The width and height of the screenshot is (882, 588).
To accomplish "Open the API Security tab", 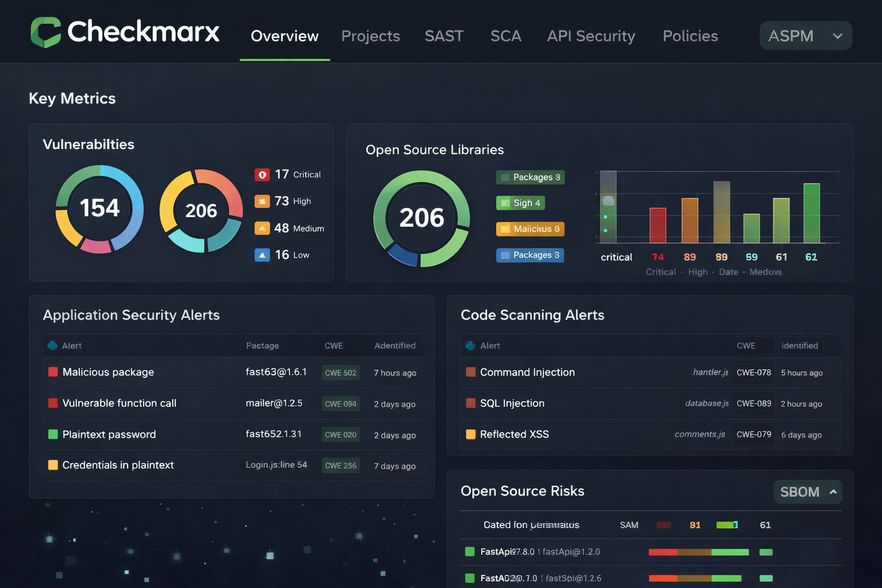I will [591, 36].
